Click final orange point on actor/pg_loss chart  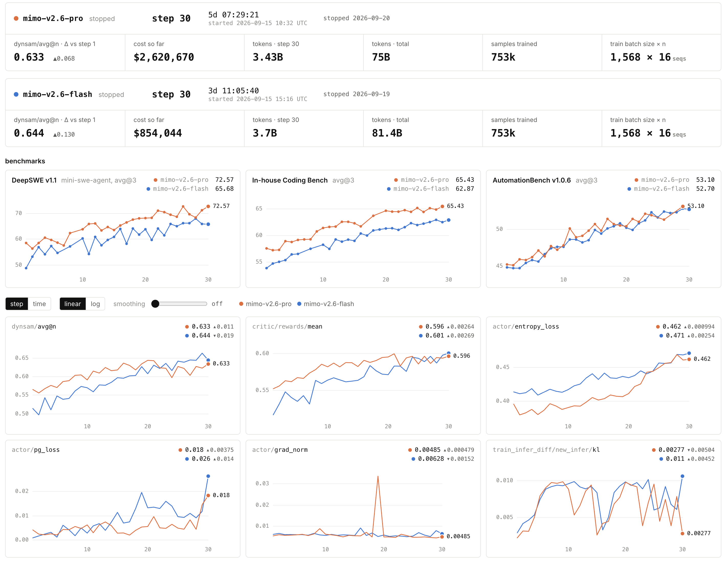tap(208, 495)
